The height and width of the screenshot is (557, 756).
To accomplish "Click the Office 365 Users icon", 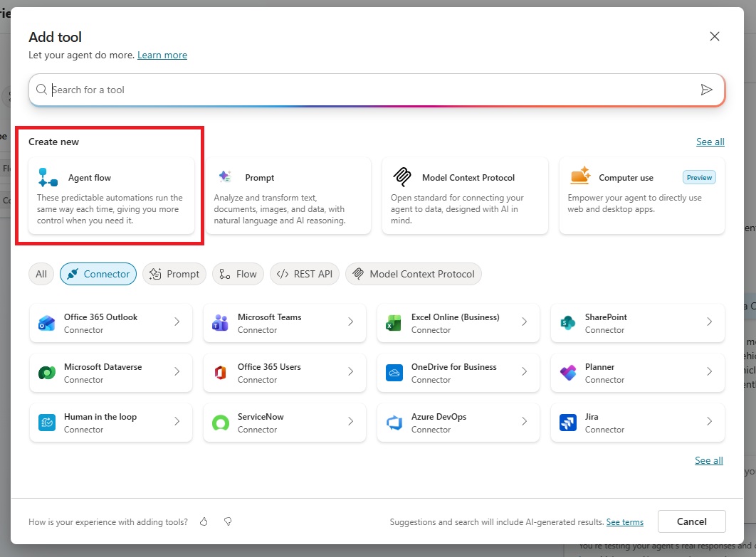I will pos(221,373).
